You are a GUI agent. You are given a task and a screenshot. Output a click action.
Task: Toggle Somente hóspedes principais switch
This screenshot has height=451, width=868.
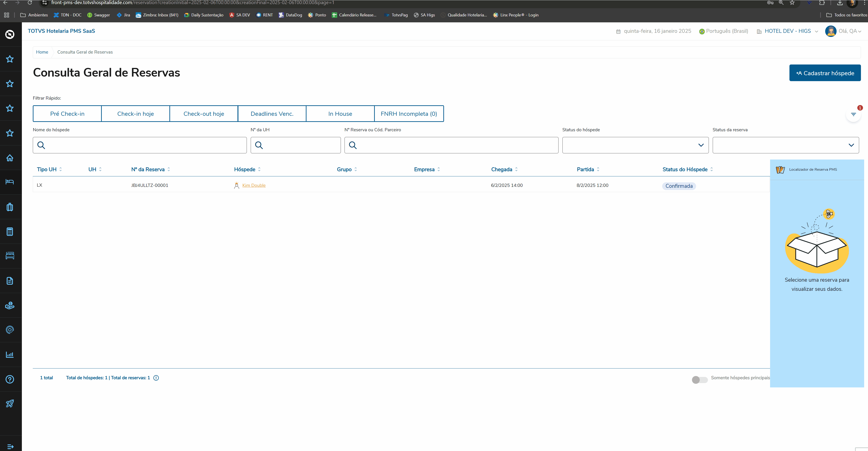tap(700, 380)
